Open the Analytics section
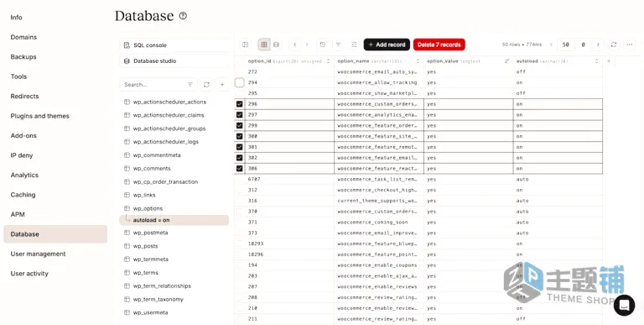Viewport: 644px width, 325px height. coord(24,175)
